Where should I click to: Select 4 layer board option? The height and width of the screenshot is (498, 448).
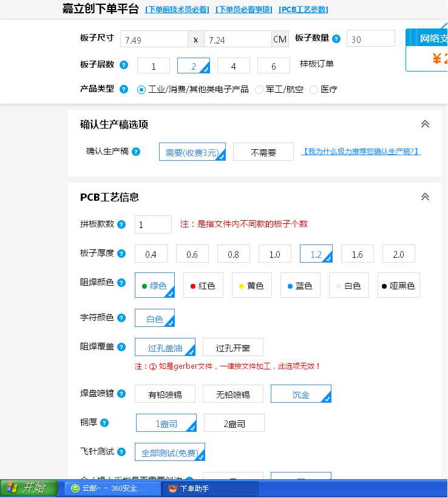233,66
